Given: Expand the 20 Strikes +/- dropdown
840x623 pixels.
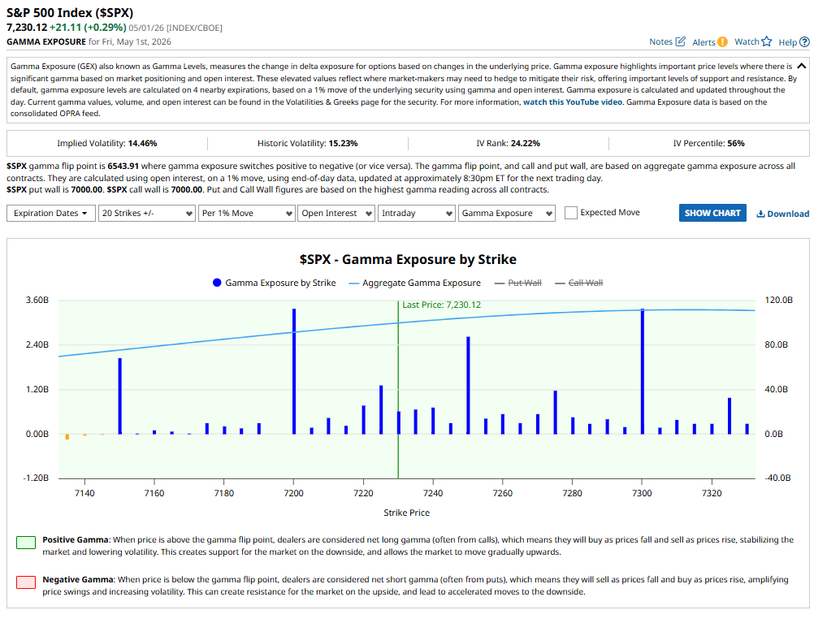Looking at the screenshot, I should (x=147, y=213).
